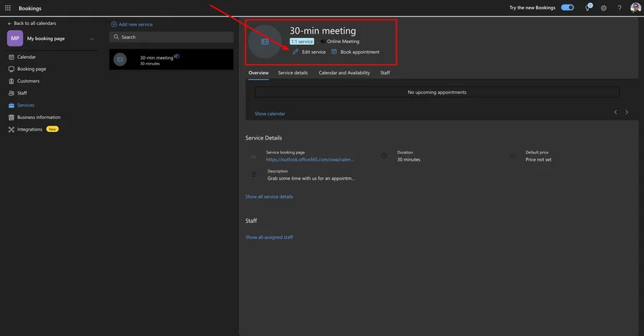The height and width of the screenshot is (336, 644).
Task: Click the price icon beside Default price
Action: pyautogui.click(x=512, y=156)
